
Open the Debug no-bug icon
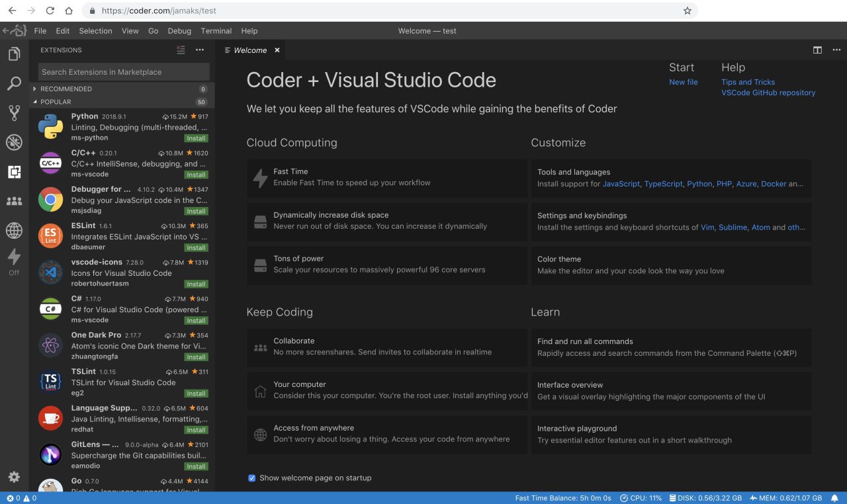coord(14,142)
